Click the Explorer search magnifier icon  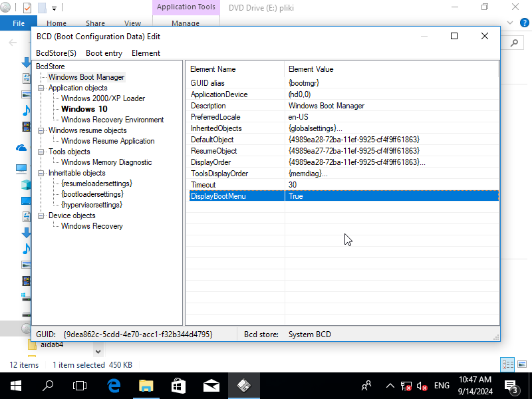514,43
